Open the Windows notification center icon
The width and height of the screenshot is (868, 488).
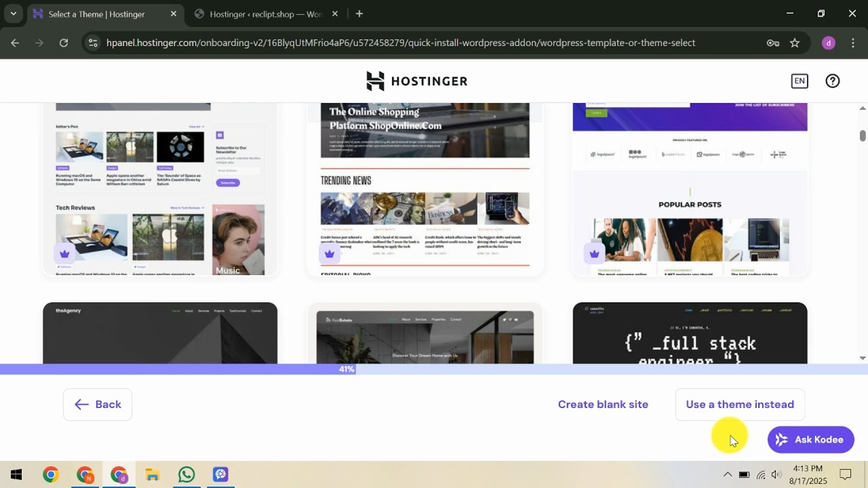click(846, 474)
